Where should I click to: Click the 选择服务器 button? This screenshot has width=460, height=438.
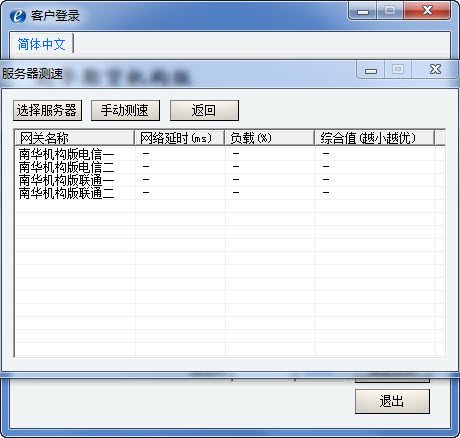click(x=47, y=110)
